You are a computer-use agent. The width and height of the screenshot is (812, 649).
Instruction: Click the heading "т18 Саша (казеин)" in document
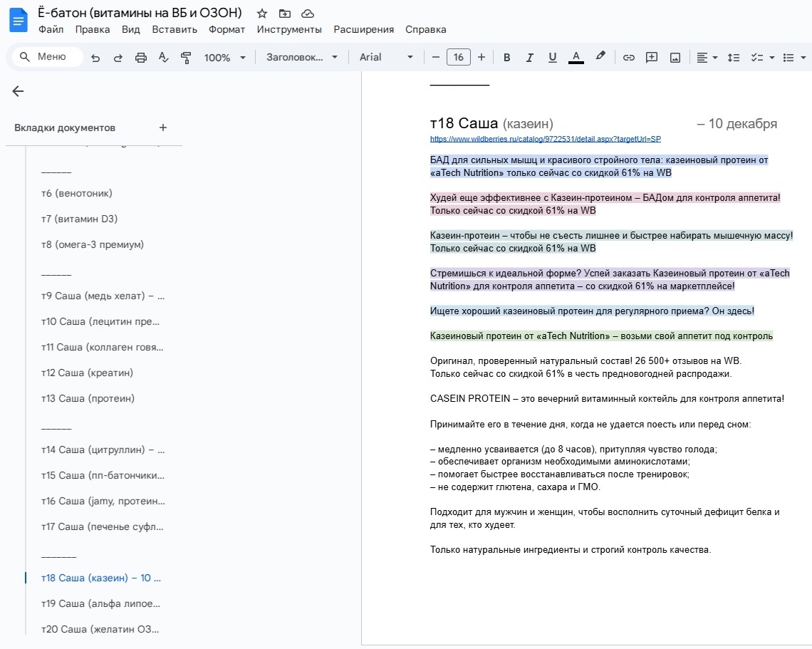coord(491,123)
